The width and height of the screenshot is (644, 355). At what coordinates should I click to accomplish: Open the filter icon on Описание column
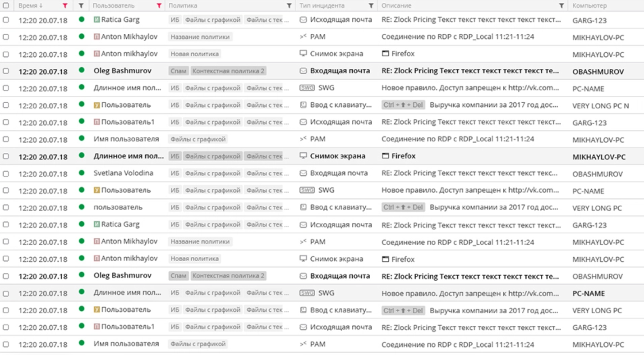pos(561,6)
